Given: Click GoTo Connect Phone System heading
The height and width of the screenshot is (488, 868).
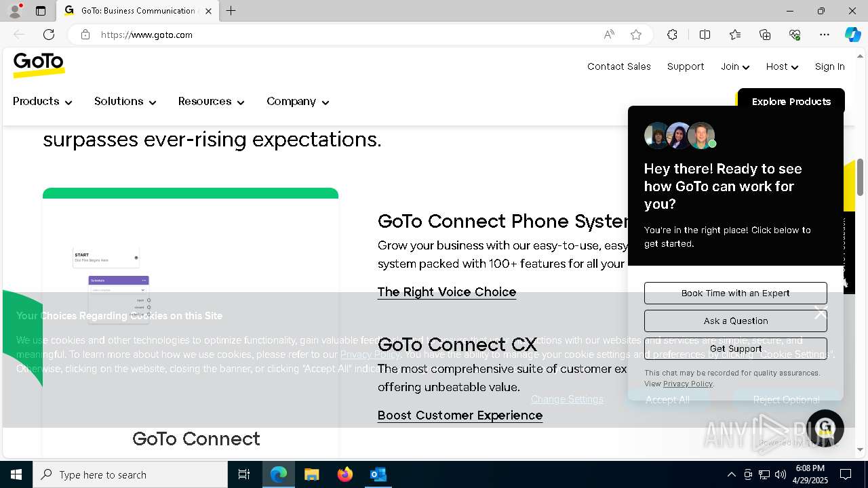Looking at the screenshot, I should point(502,222).
